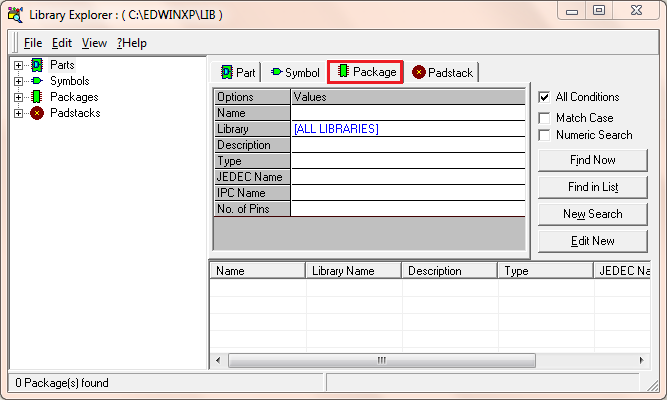The image size is (667, 400).
Task: Click the JEDEC Name results column header
Action: [x=622, y=271]
